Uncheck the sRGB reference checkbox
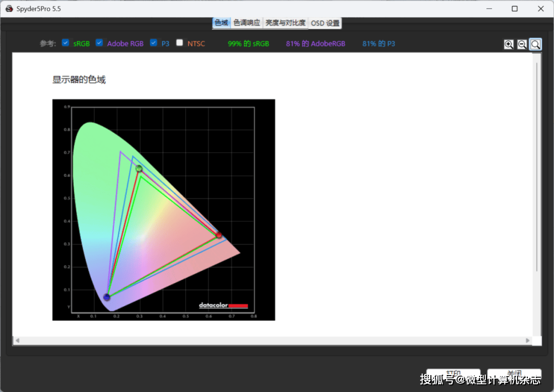Viewport: 554px width, 392px height. click(65, 43)
